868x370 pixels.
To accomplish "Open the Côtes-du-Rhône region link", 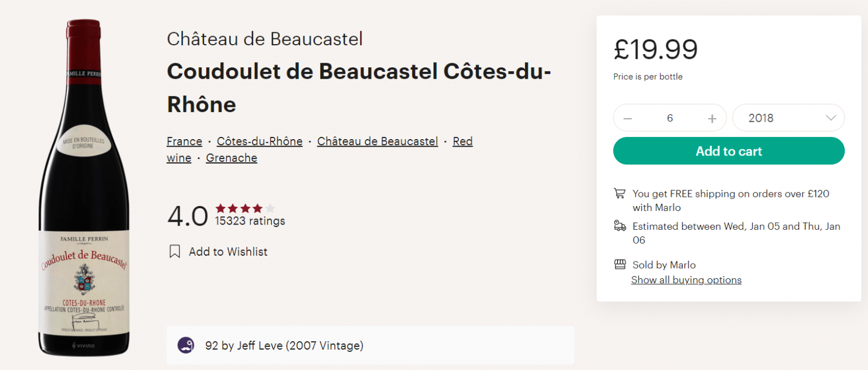I will (x=259, y=141).
